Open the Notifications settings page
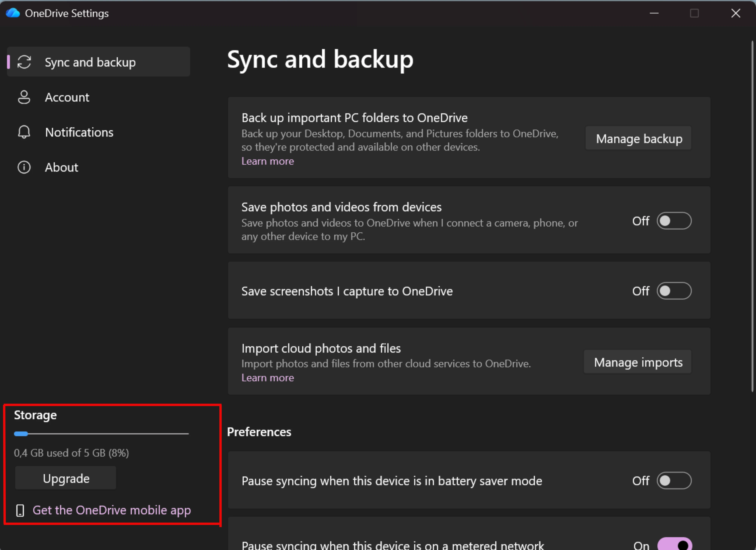Screen dimensions: 756x550 point(99,132)
